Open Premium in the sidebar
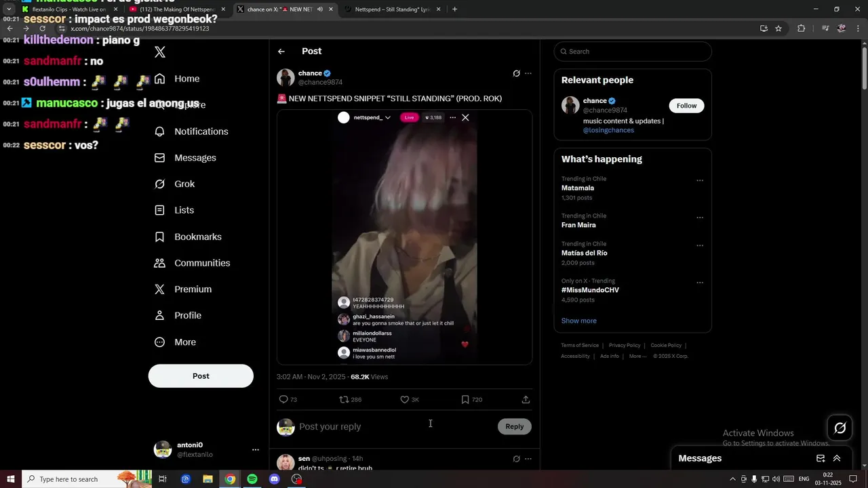The image size is (868, 488). (183, 289)
